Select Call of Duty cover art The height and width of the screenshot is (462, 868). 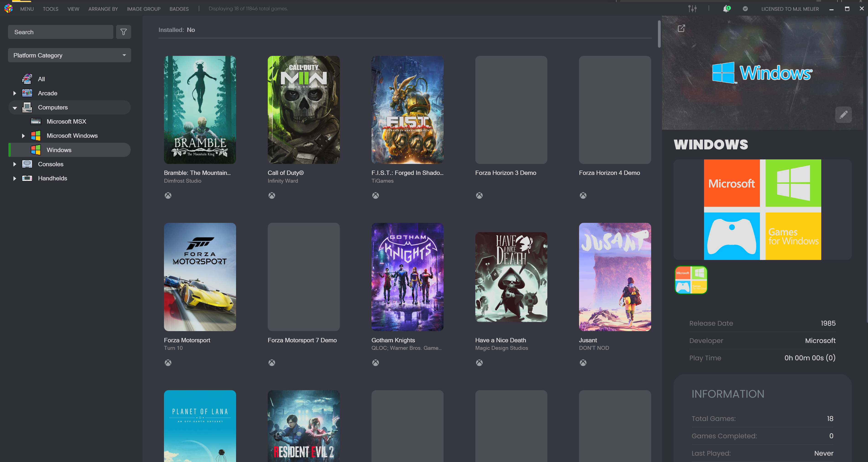click(304, 110)
